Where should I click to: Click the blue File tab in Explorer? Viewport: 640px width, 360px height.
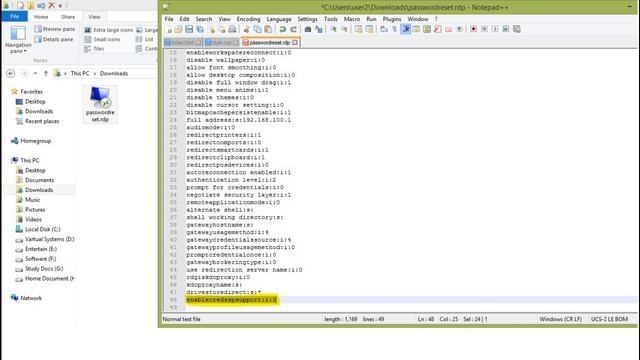[15, 17]
